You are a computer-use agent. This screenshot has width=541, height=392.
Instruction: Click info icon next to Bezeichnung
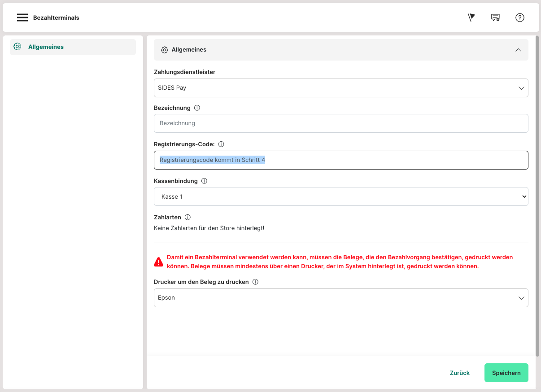click(x=197, y=108)
